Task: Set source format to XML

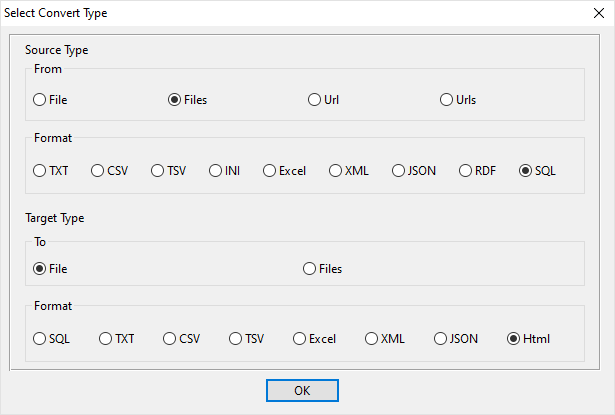Action: coord(336,171)
